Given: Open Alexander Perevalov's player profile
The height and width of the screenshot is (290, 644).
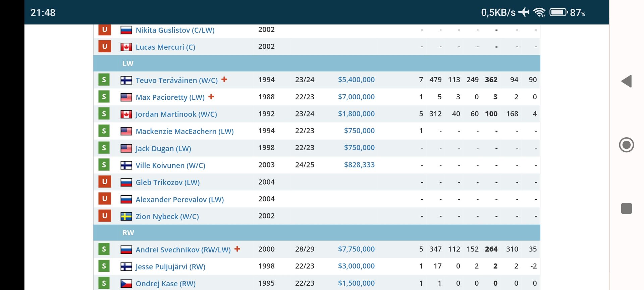Looking at the screenshot, I should (x=179, y=199).
